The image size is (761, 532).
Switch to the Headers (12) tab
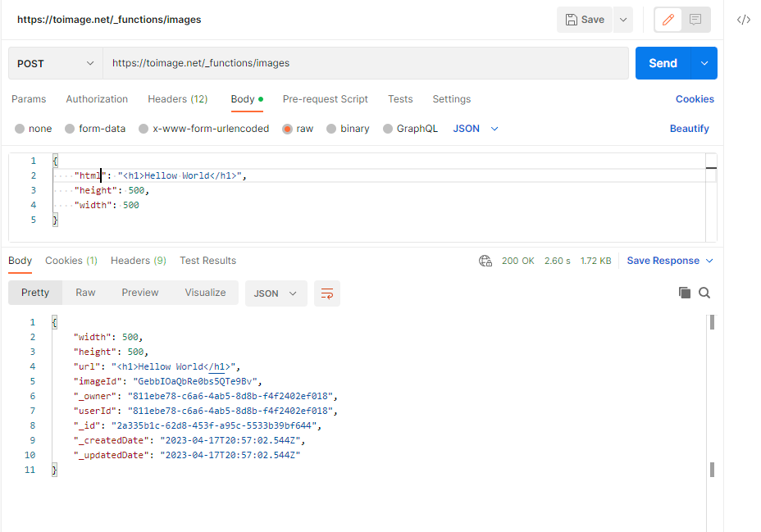(x=177, y=99)
